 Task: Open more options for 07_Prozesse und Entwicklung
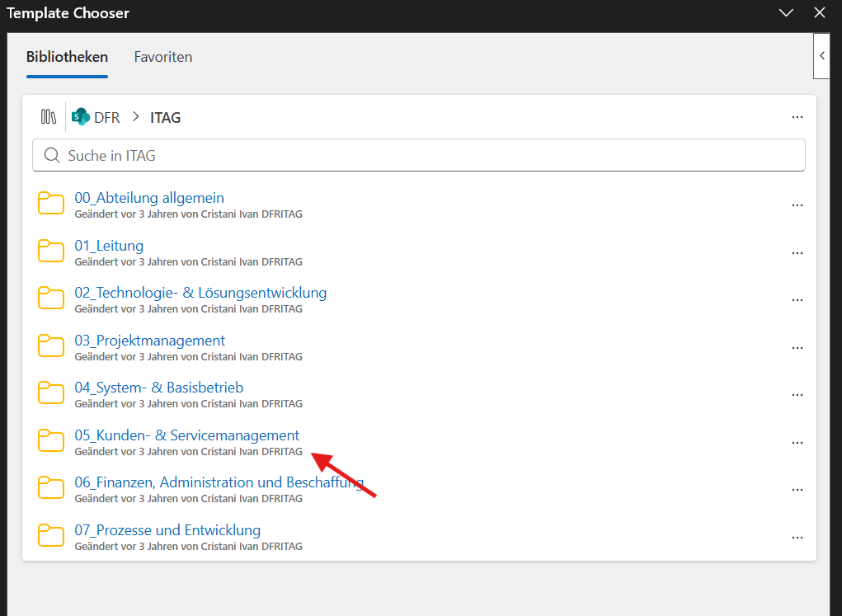pos(797,538)
